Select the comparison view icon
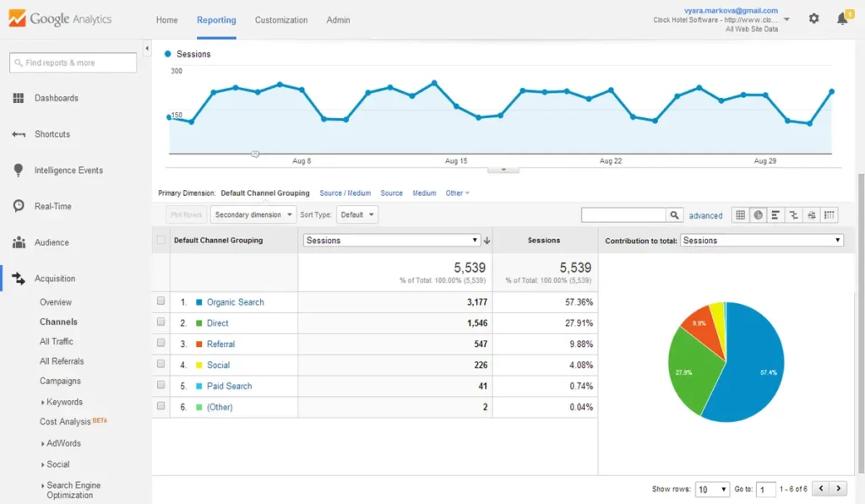Image resolution: width=865 pixels, height=504 pixels. pyautogui.click(x=793, y=215)
